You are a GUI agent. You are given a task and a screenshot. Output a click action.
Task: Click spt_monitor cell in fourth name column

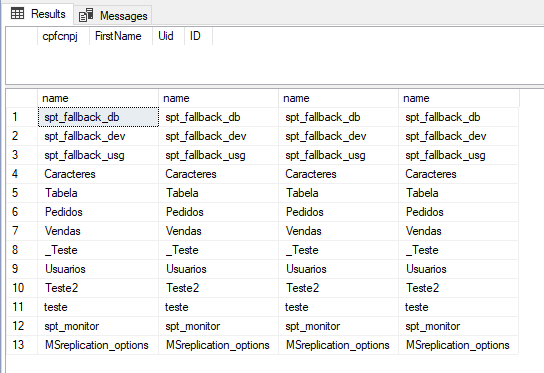click(459, 326)
